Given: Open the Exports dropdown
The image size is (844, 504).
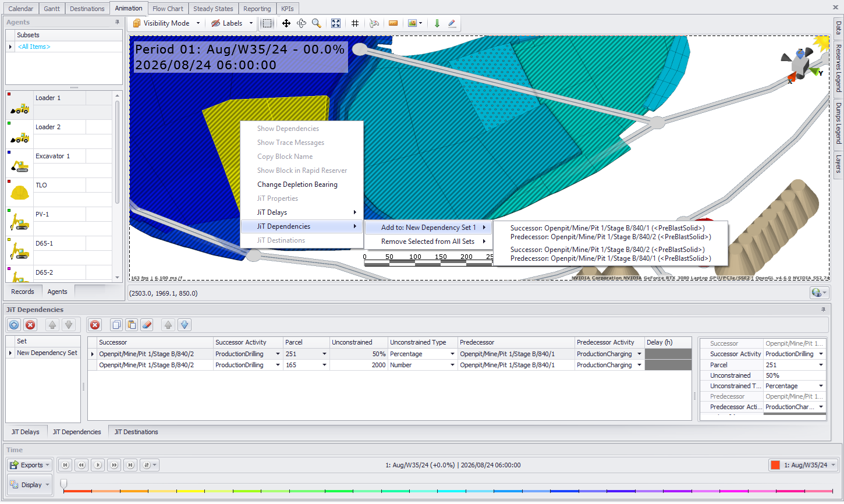Looking at the screenshot, I should coord(30,465).
